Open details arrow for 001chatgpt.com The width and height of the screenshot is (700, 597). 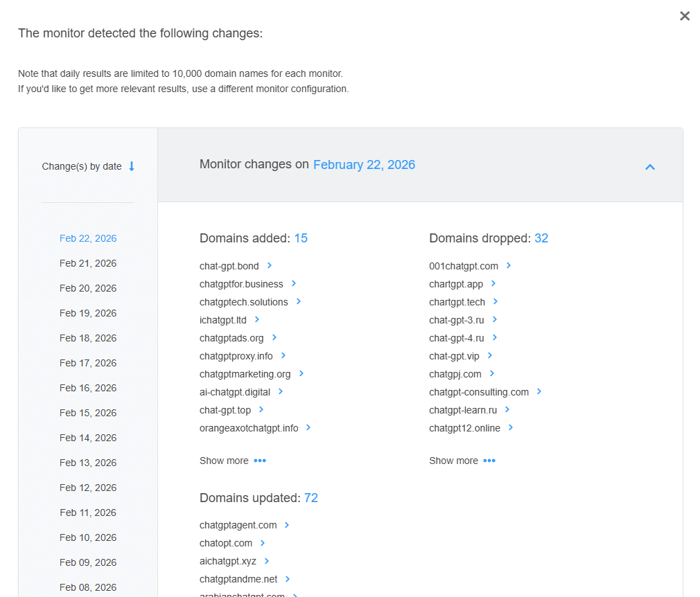(509, 265)
